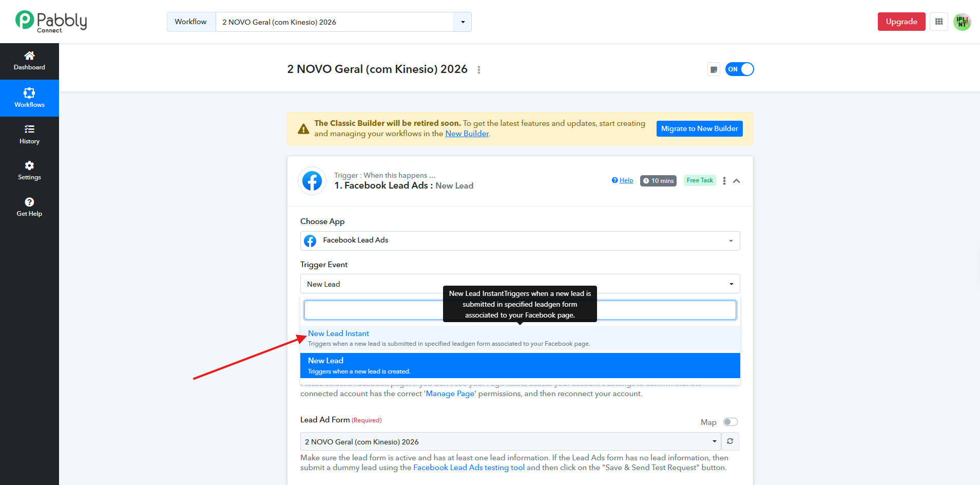Refresh the Lead Ad Form list
The height and width of the screenshot is (485, 980).
pyautogui.click(x=730, y=441)
